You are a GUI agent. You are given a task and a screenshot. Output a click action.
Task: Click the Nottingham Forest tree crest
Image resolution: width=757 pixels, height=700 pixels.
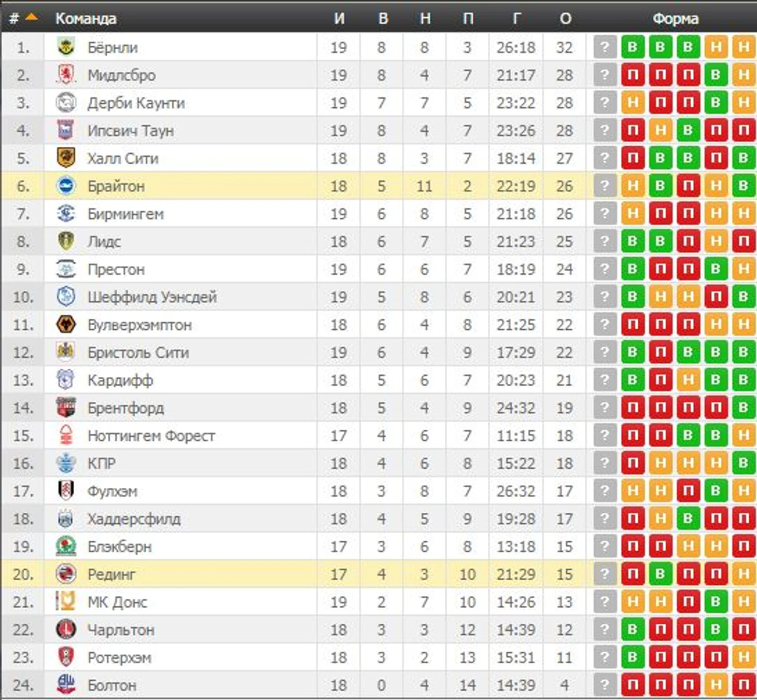point(66,436)
